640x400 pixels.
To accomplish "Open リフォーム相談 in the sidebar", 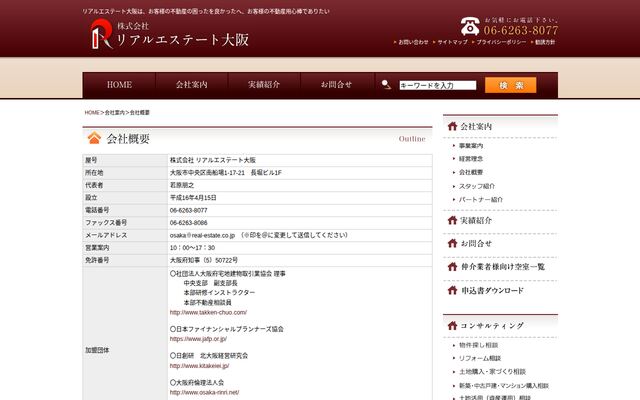I will 480,358.
